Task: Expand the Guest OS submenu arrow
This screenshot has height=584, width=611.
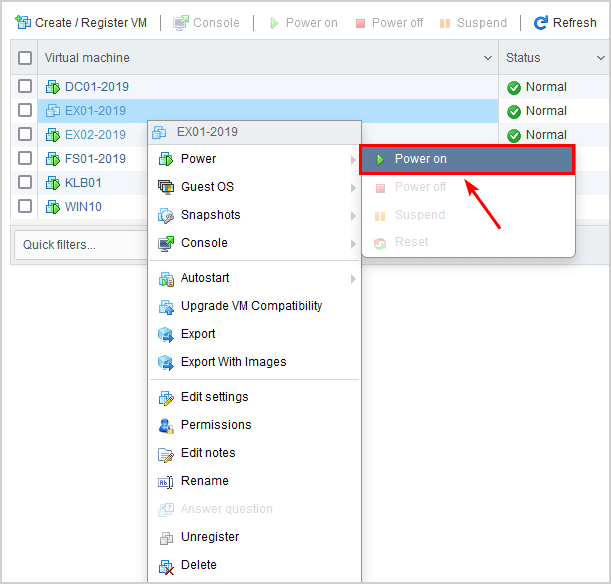Action: (x=353, y=188)
